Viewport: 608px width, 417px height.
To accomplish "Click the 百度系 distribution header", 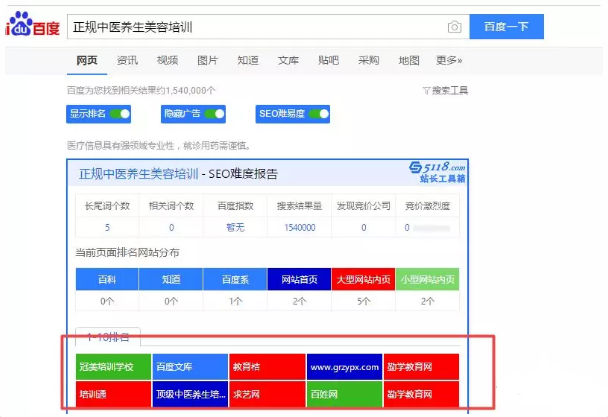I will click(x=235, y=279).
